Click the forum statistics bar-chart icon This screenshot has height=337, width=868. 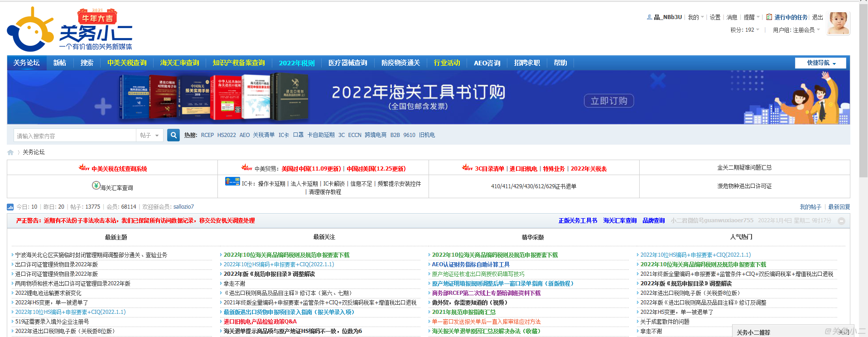[10, 207]
